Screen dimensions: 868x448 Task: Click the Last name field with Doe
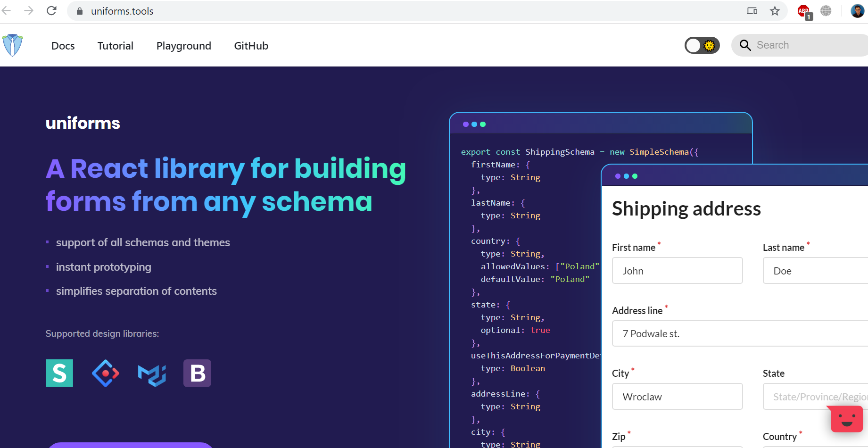coord(815,271)
